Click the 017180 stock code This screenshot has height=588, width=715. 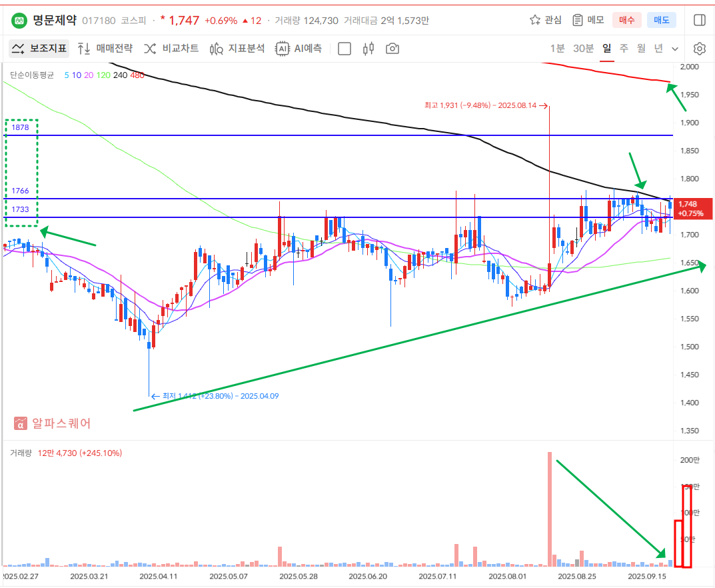click(x=99, y=21)
